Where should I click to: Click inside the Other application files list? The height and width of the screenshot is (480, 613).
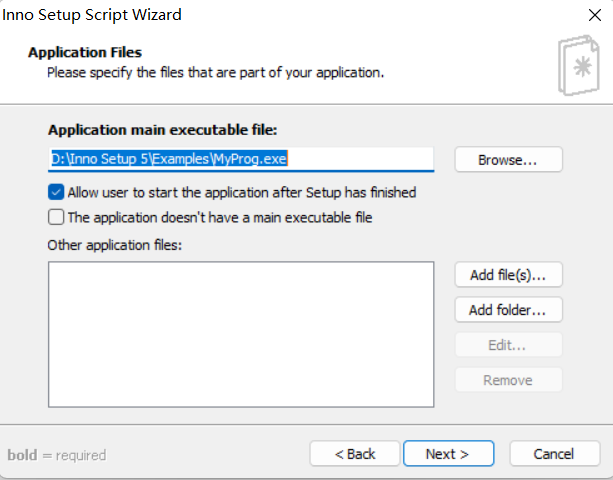241,334
